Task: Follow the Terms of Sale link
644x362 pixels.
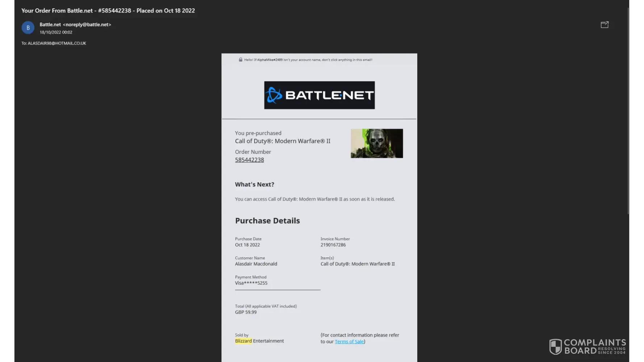Action: [349, 341]
